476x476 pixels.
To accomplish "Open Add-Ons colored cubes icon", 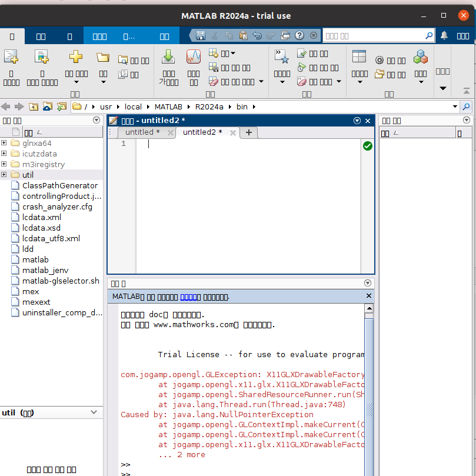I will tap(420, 57).
